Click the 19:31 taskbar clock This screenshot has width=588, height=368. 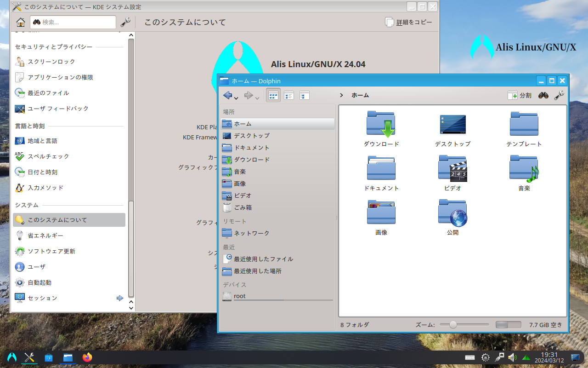tap(549, 357)
